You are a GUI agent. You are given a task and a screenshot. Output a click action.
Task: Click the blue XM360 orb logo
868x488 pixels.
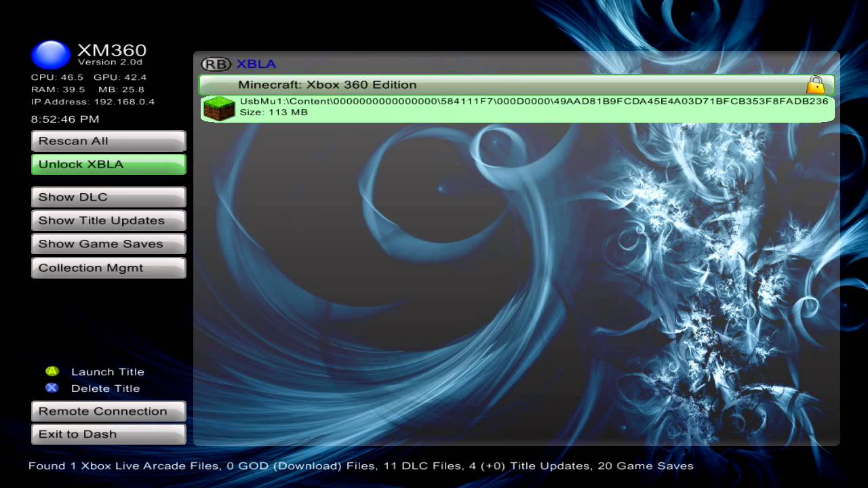[51, 54]
